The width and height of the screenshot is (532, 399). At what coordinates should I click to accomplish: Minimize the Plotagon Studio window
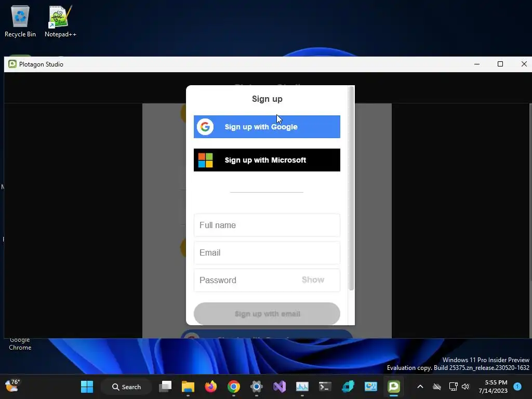(477, 64)
